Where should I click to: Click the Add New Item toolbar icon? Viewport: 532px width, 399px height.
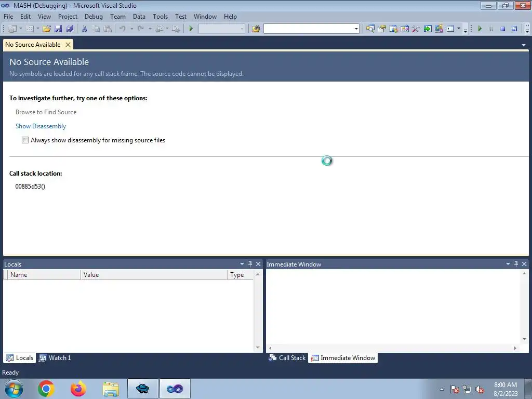click(x=30, y=29)
